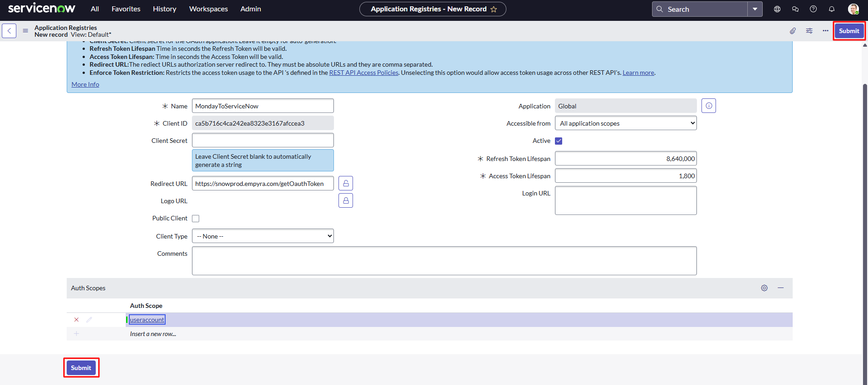
Task: Click into the Comments text area
Action: click(444, 261)
